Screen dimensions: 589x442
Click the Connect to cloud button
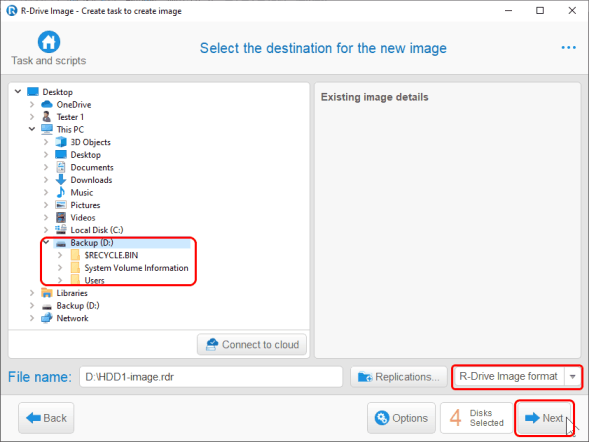tap(252, 344)
